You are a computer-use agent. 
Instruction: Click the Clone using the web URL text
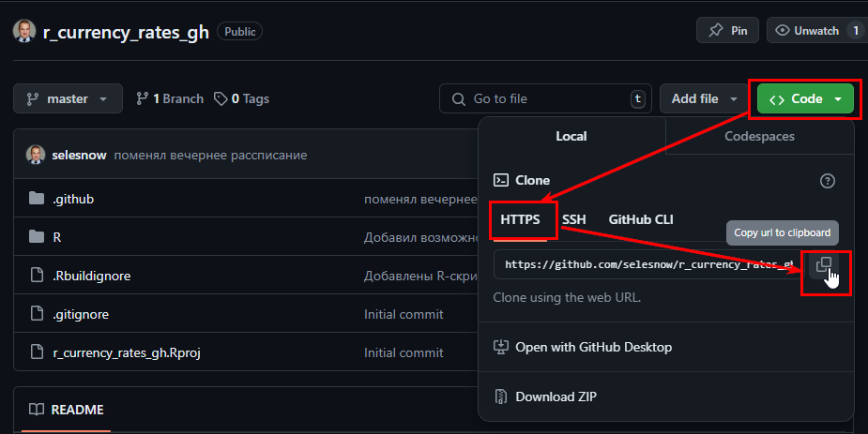(567, 297)
